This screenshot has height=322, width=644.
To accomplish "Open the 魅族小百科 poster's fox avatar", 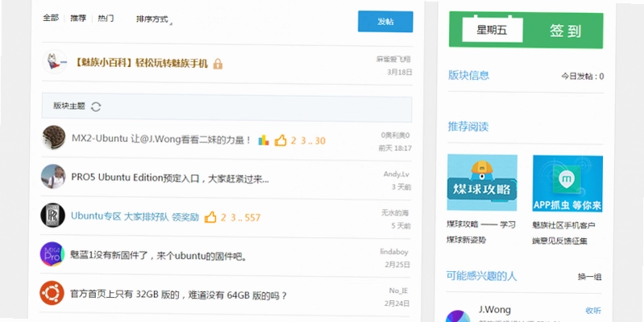I will point(55,61).
